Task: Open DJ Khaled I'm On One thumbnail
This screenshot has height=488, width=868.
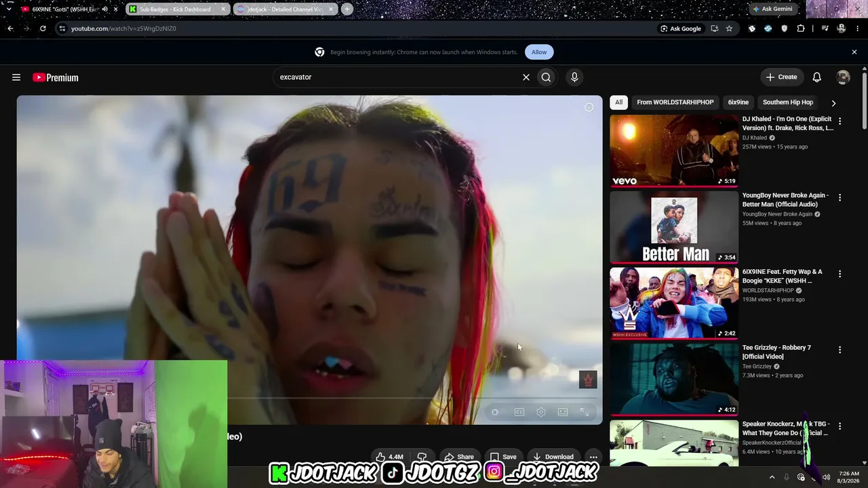Action: pos(674,150)
